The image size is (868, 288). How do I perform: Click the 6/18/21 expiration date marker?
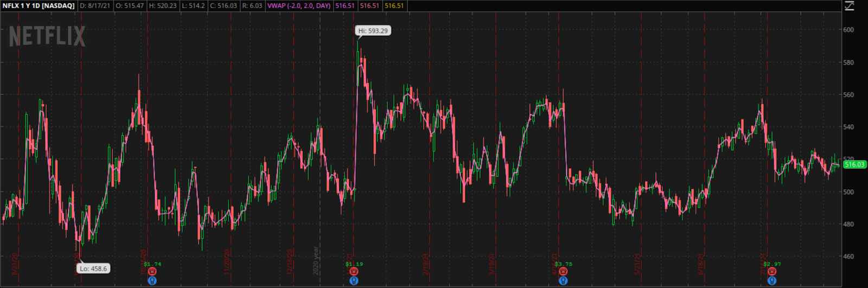700,263
